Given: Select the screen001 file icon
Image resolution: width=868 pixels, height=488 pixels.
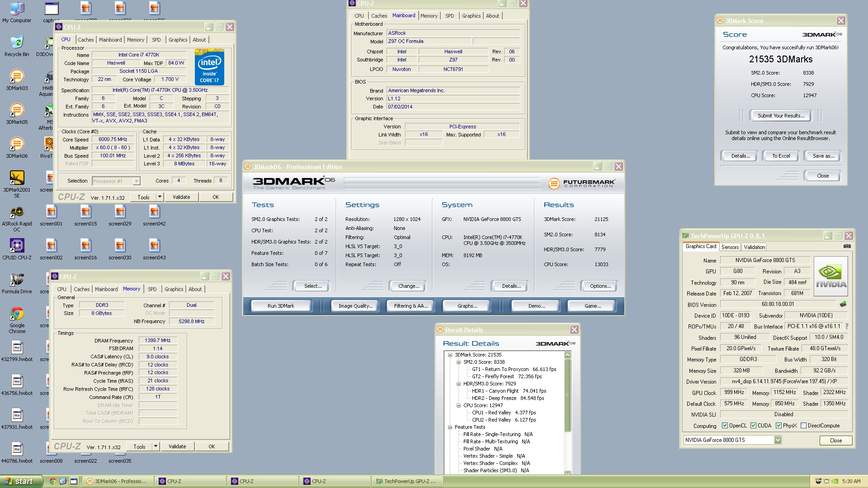Looking at the screenshot, I should [x=51, y=215].
